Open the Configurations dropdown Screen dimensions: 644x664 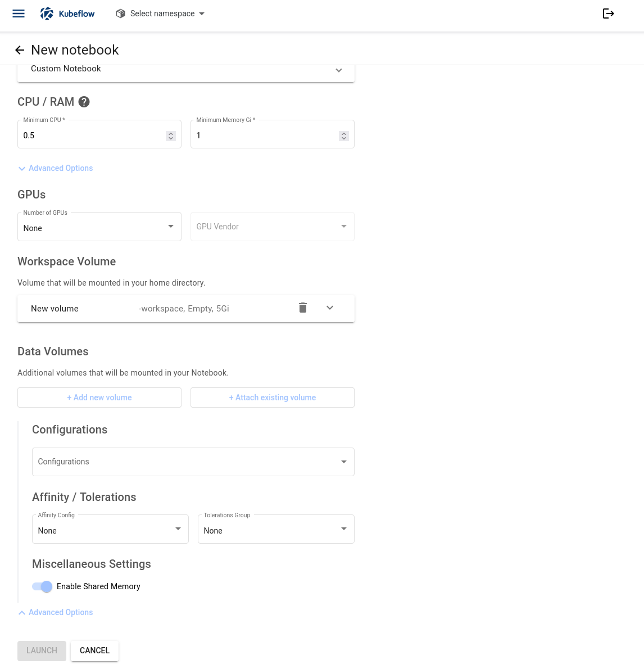193,462
